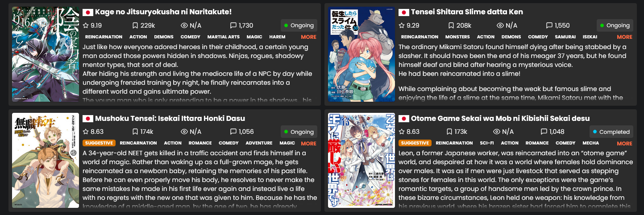Expand tags with MORE on Tensei Shitara Slime
Screen dimensions: 644x215
pos(624,37)
